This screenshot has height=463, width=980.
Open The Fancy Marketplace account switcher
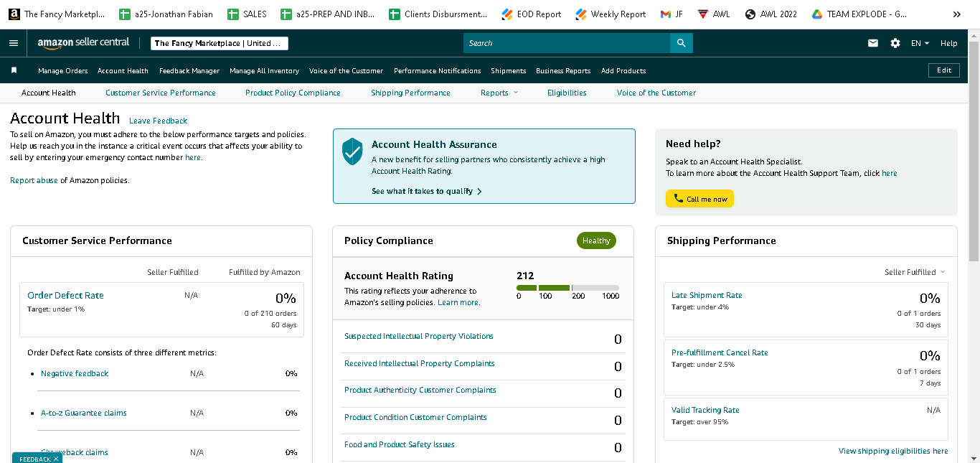220,43
